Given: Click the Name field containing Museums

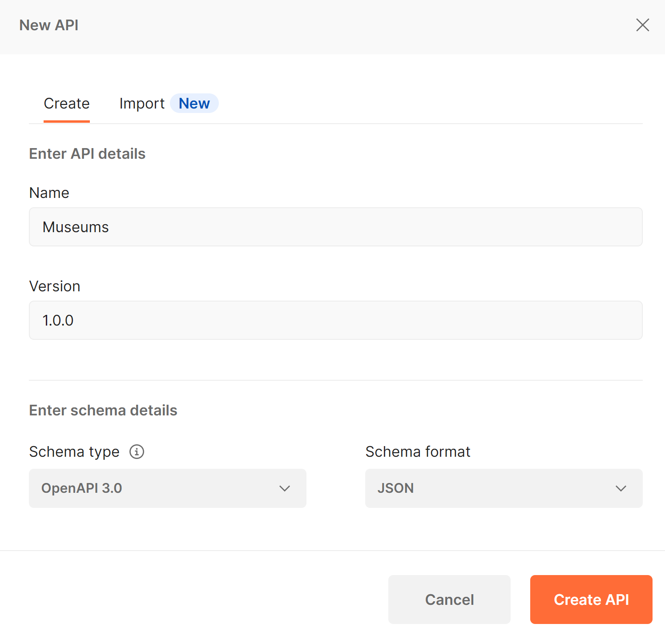Looking at the screenshot, I should [336, 227].
